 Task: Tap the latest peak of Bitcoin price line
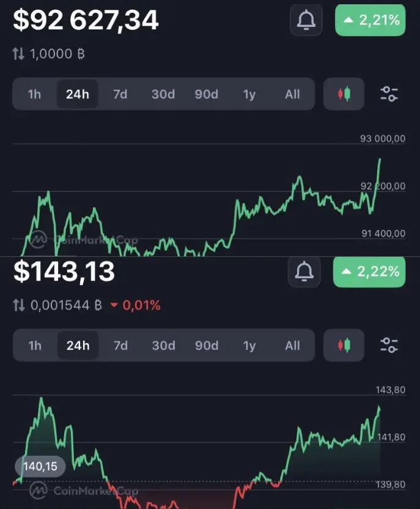click(380, 159)
